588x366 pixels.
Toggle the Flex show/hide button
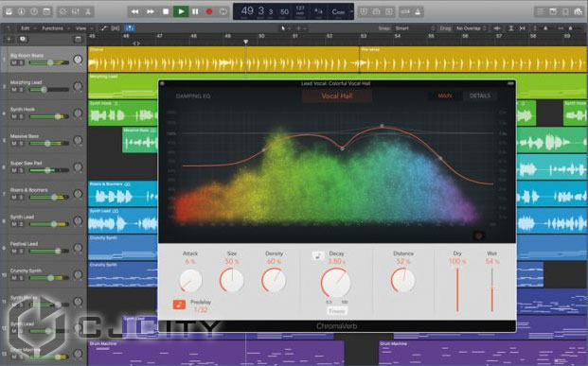(x=116, y=28)
